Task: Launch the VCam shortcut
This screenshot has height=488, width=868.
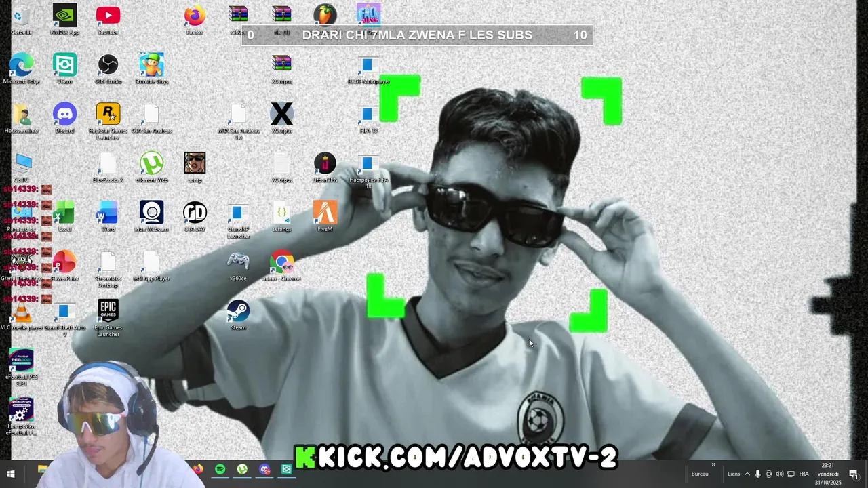Action: click(x=64, y=70)
